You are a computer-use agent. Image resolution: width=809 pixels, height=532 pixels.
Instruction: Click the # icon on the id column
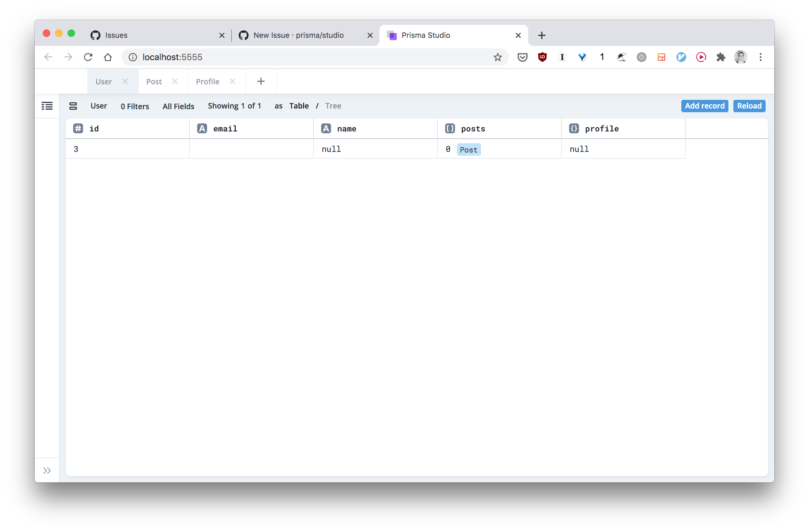pyautogui.click(x=78, y=128)
